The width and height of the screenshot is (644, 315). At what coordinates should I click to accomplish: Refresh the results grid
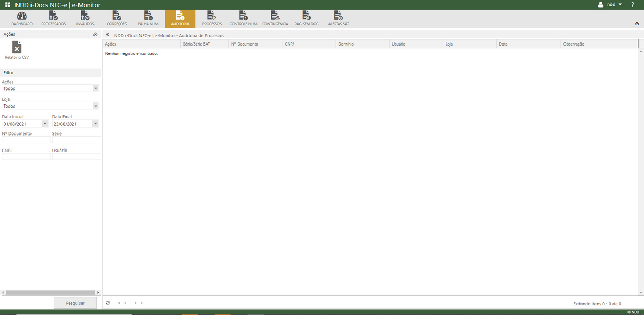[x=108, y=303]
